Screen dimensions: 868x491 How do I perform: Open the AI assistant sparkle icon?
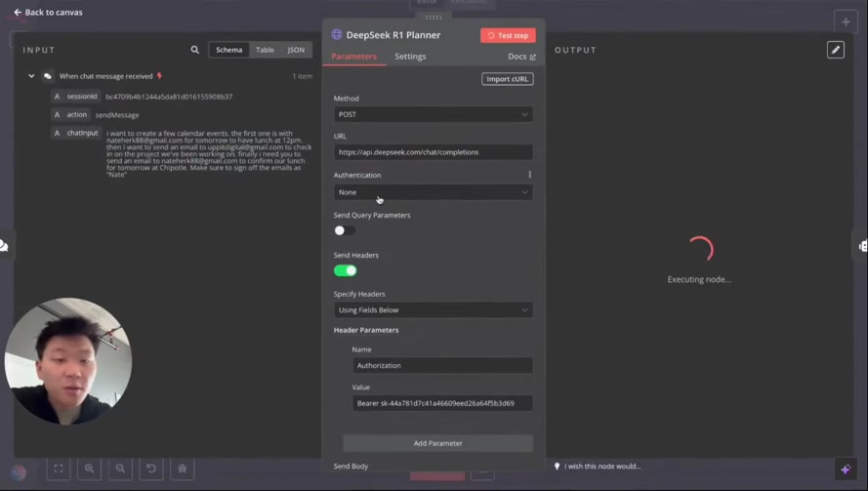click(x=846, y=470)
